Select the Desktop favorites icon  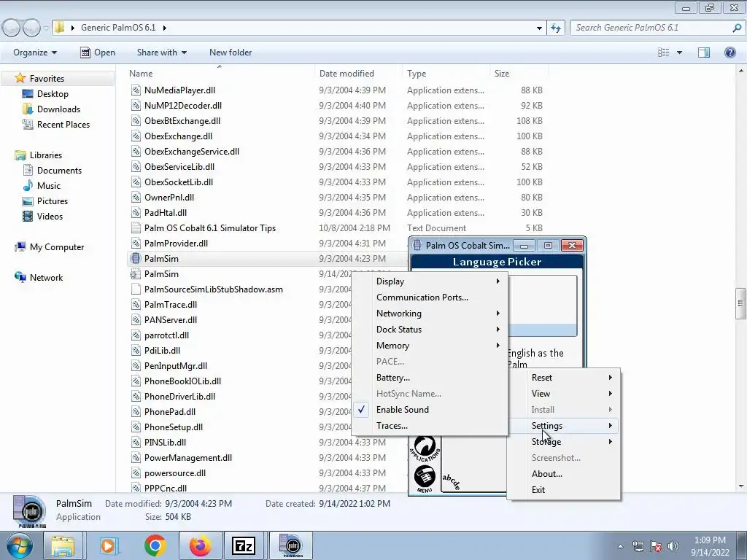[x=28, y=94]
